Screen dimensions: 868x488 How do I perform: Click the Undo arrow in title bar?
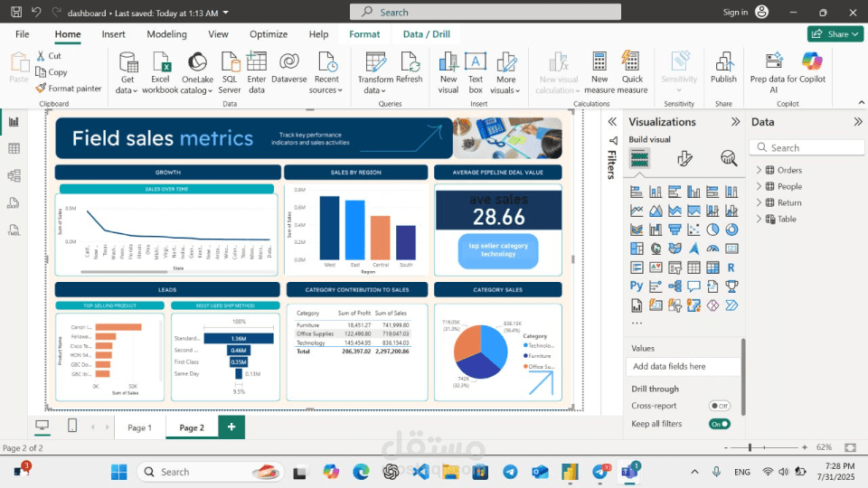point(36,12)
